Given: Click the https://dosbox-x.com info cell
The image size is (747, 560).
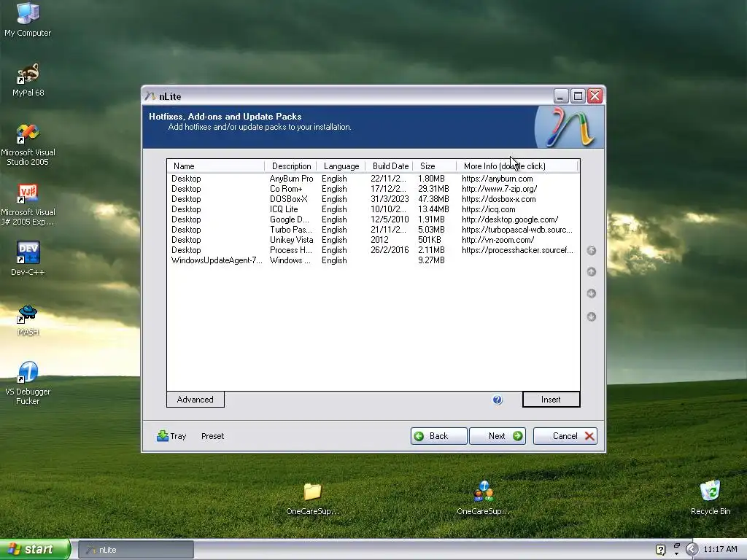Looking at the screenshot, I should [x=498, y=199].
